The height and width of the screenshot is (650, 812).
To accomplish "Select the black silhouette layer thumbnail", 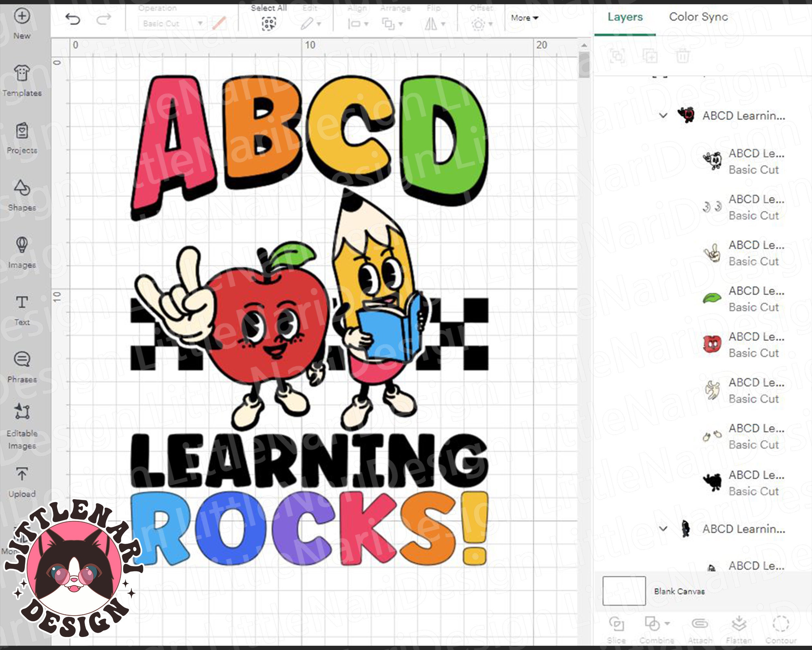I will (x=712, y=482).
